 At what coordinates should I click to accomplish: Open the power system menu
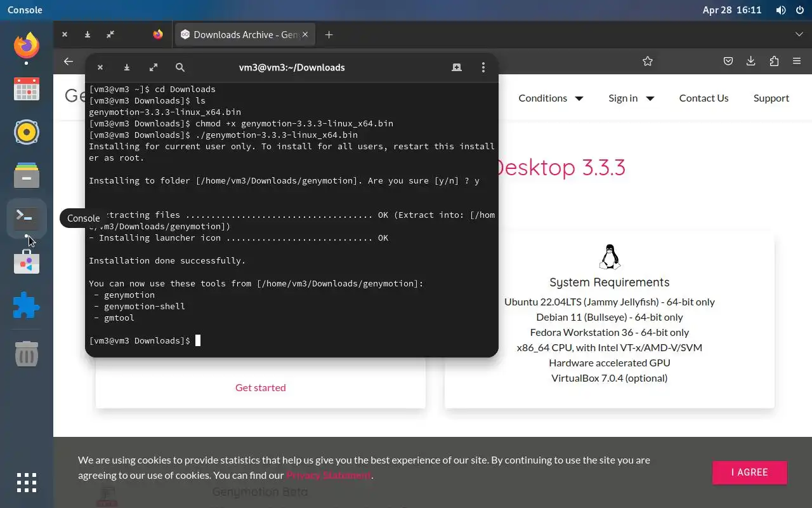tap(799, 10)
